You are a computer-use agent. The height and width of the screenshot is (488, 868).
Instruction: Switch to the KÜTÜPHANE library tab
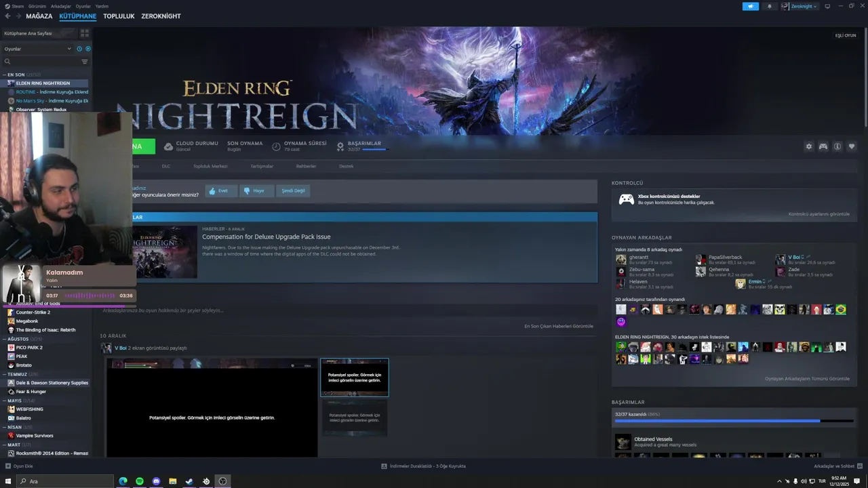[x=77, y=16]
